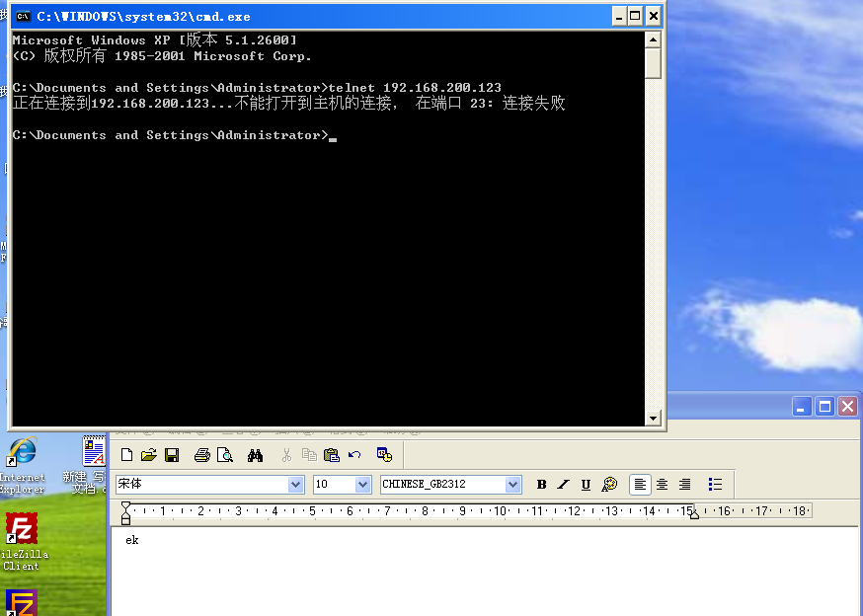Image resolution: width=863 pixels, height=616 pixels.
Task: Close the cmd.exe window
Action: [x=654, y=17]
